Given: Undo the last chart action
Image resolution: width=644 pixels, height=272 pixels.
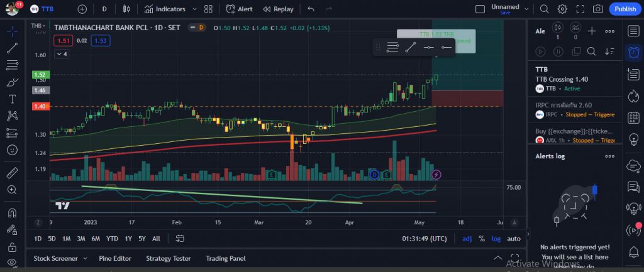Looking at the screenshot, I should pos(311,9).
